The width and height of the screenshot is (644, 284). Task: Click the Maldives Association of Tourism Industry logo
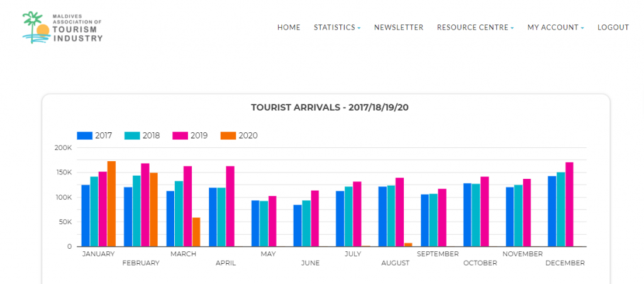click(62, 28)
